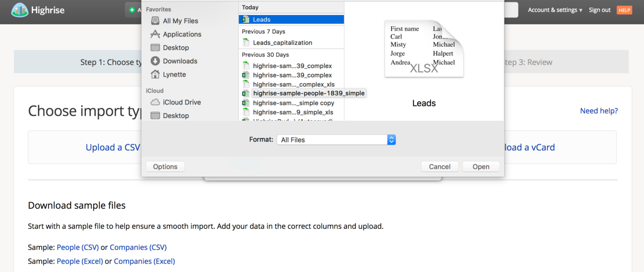Click the highrise-sample-people-1839_simple Excel icon
This screenshot has width=644, height=272.
pyautogui.click(x=246, y=93)
